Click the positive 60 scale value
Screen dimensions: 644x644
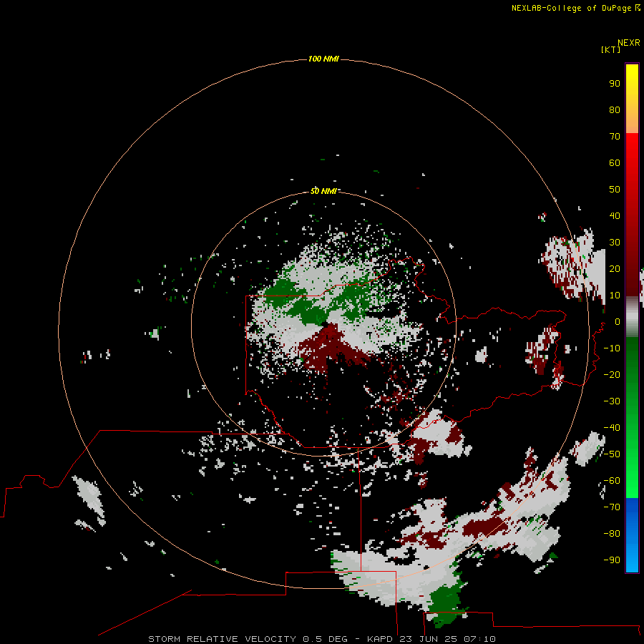click(x=615, y=162)
